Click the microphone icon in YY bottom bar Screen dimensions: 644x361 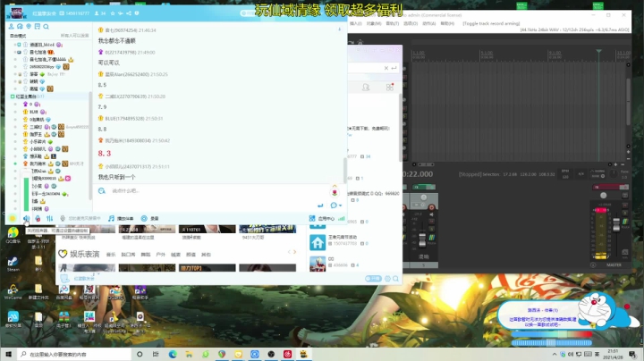[x=63, y=218]
